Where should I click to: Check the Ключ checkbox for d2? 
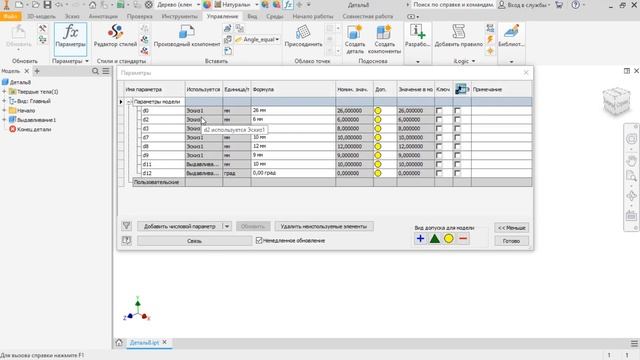(x=439, y=120)
